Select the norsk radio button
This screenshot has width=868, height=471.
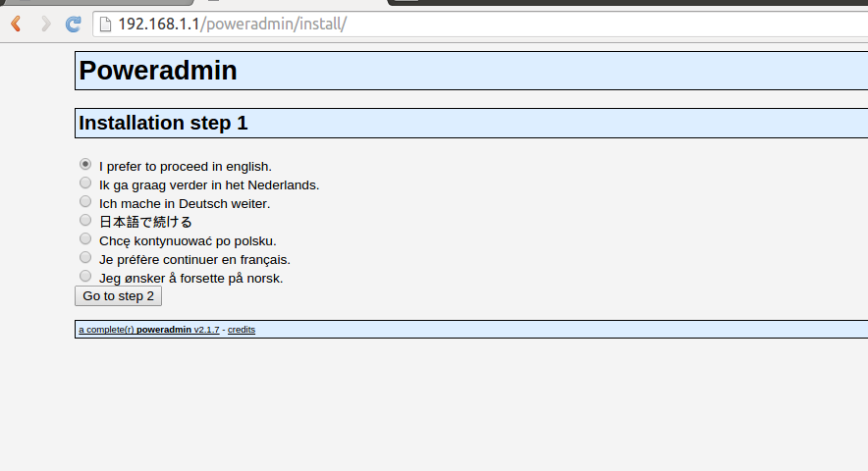click(85, 276)
